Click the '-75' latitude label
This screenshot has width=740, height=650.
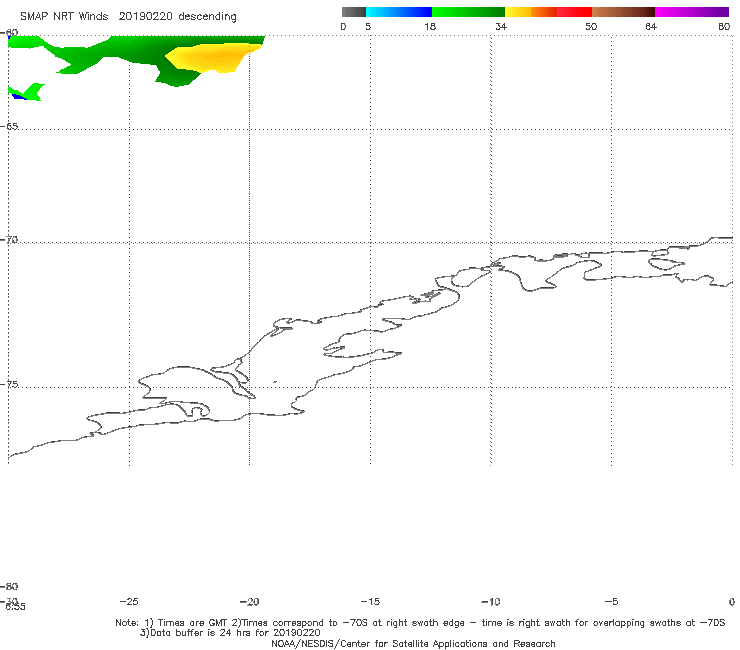tap(9, 385)
